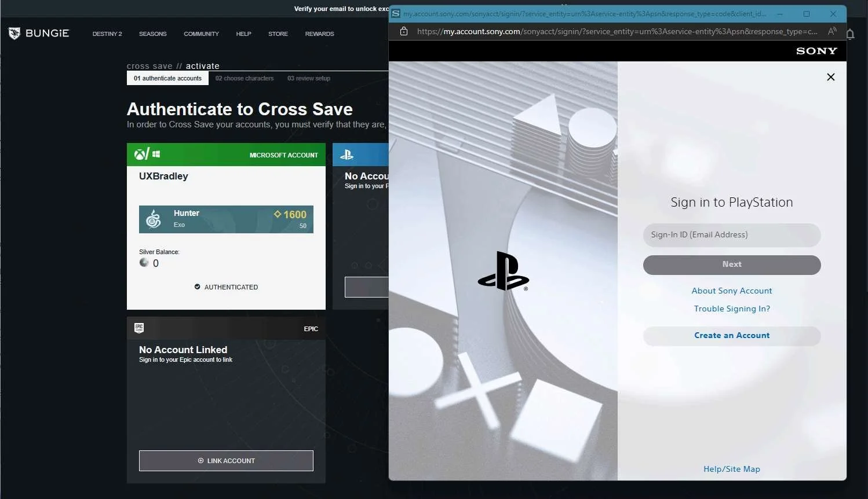
Task: Click the Epic Games logo icon
Action: click(x=139, y=328)
